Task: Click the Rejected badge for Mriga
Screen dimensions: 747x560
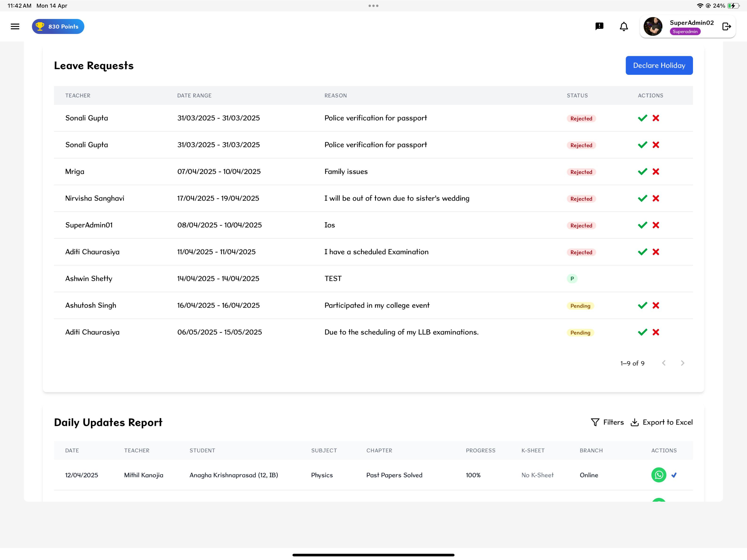Action: click(x=581, y=172)
